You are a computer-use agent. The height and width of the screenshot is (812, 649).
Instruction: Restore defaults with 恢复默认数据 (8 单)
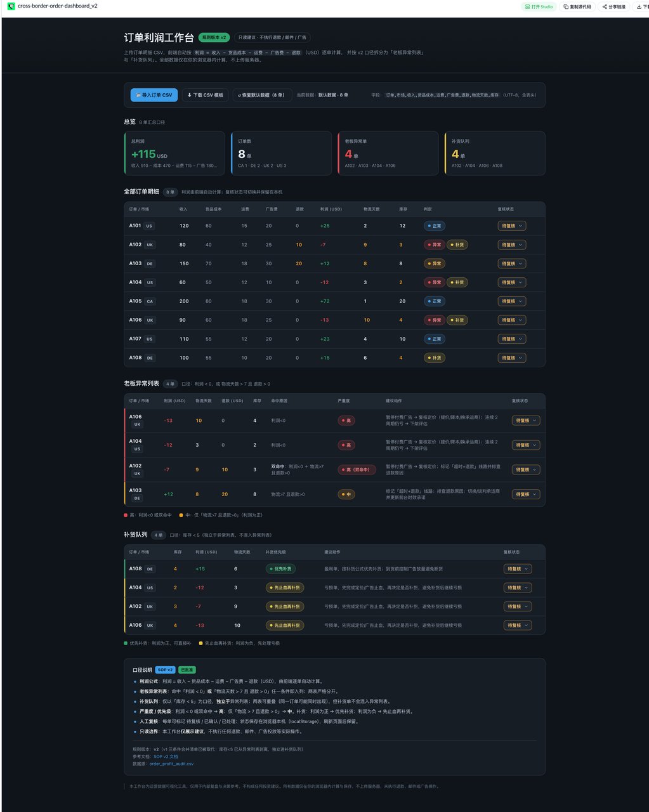(262, 95)
